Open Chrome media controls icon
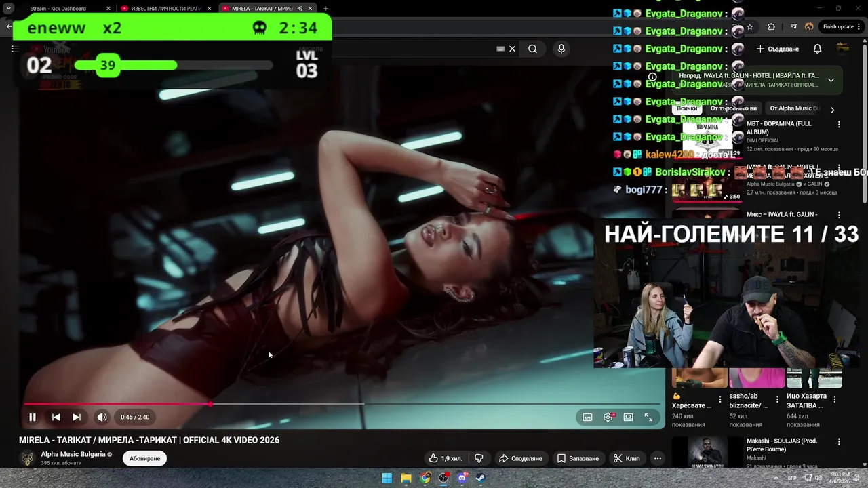Viewport: 868px width, 488px height. pyautogui.click(x=793, y=27)
